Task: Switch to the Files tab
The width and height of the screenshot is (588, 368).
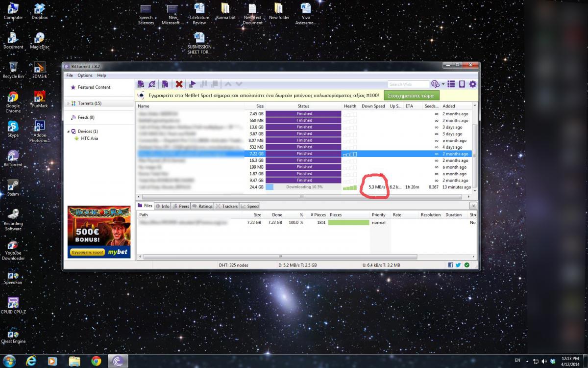Action: [x=145, y=206]
